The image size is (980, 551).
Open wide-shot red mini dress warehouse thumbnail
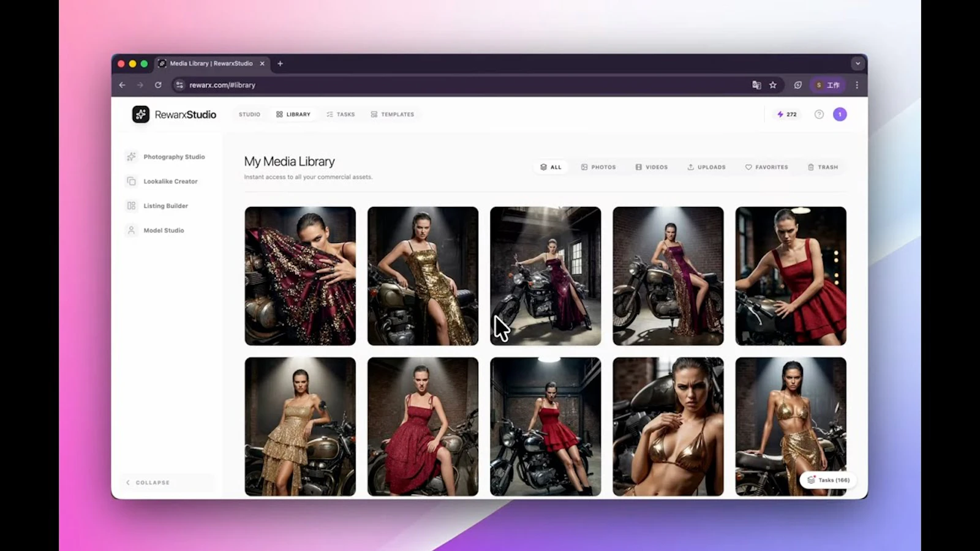[x=545, y=427]
